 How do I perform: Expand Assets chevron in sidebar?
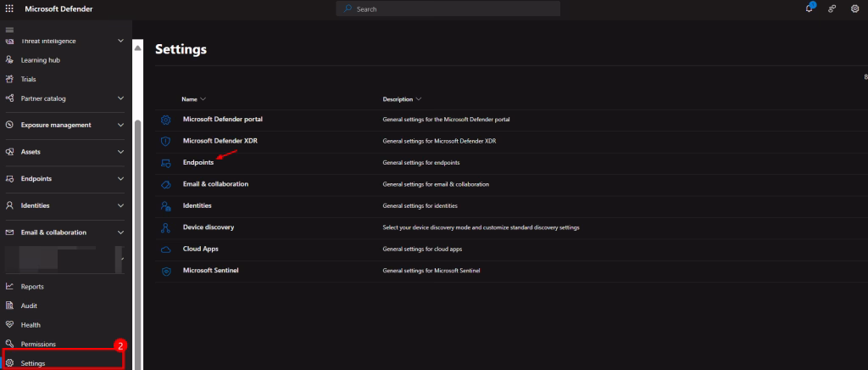[120, 152]
